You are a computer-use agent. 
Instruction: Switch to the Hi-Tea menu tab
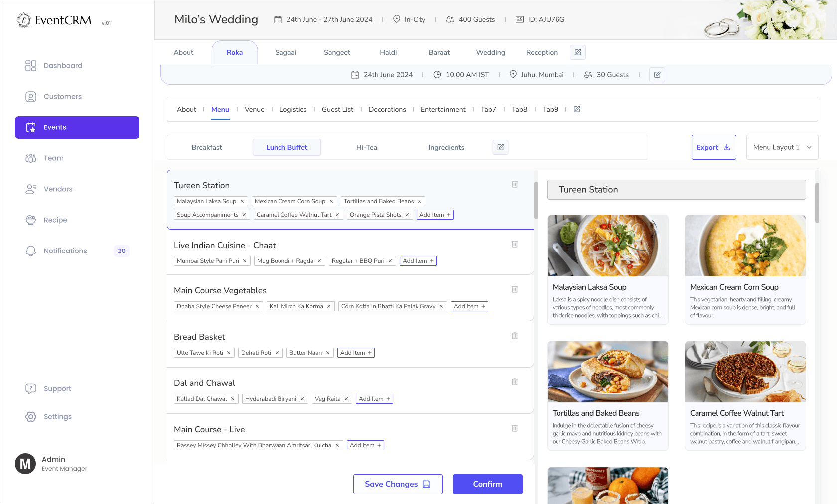tap(367, 147)
